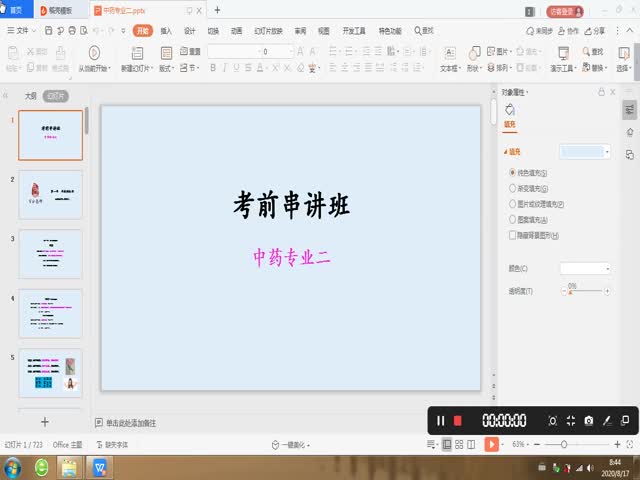Toggle bold formatting
The width and height of the screenshot is (640, 480).
[x=213, y=68]
